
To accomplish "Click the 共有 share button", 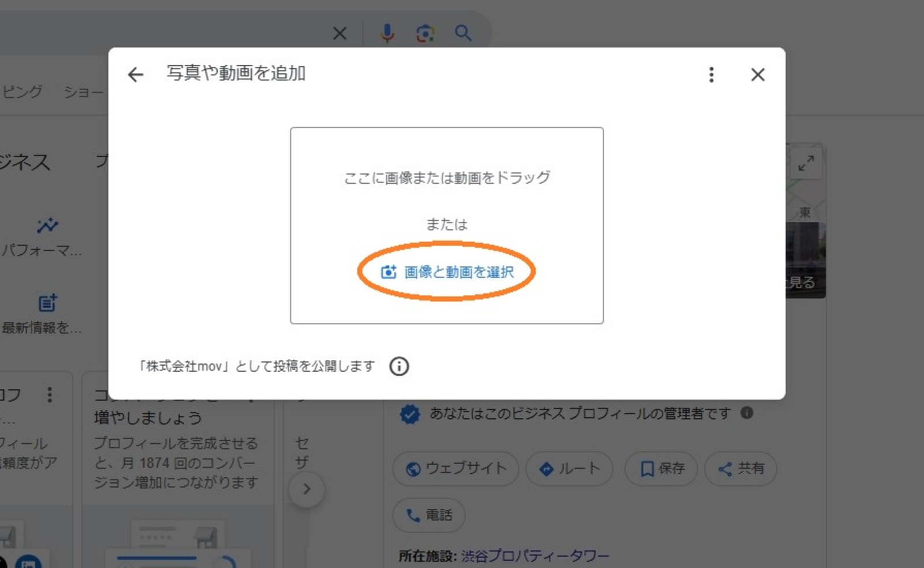I will [x=741, y=468].
